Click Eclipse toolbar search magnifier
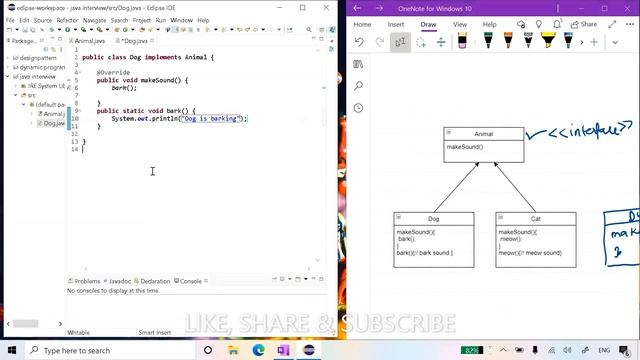 tap(309, 29)
